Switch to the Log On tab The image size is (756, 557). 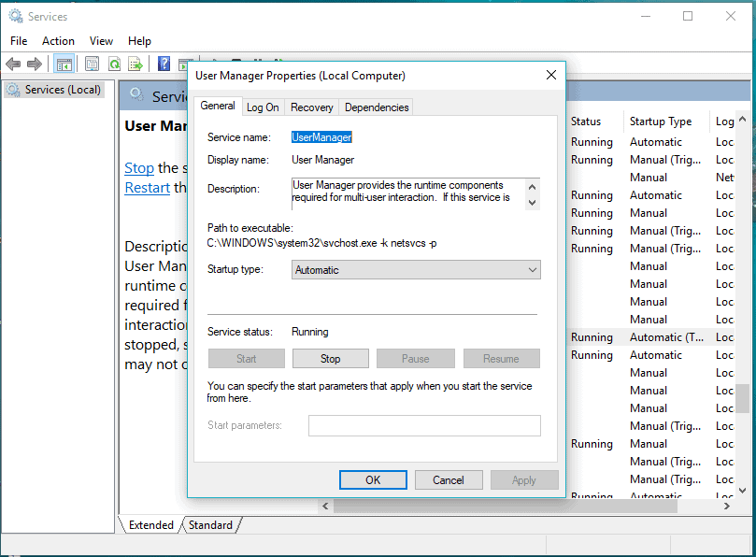tap(263, 107)
